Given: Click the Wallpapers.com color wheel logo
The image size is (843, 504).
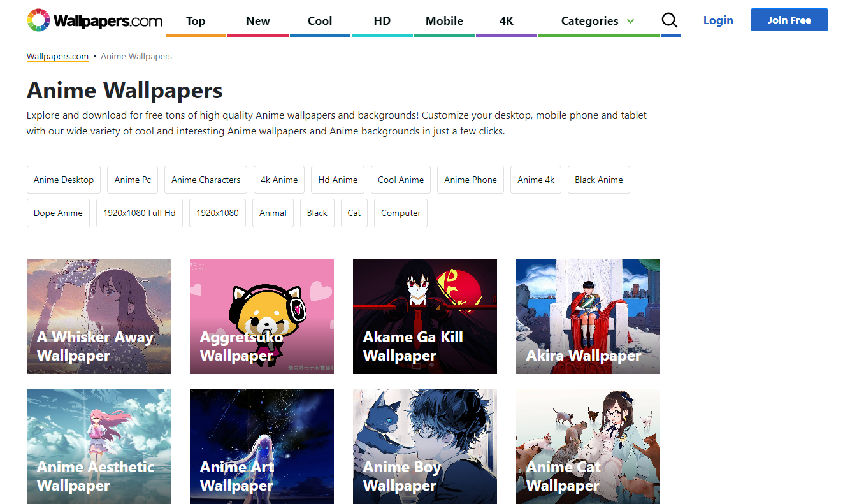Looking at the screenshot, I should coord(38,20).
